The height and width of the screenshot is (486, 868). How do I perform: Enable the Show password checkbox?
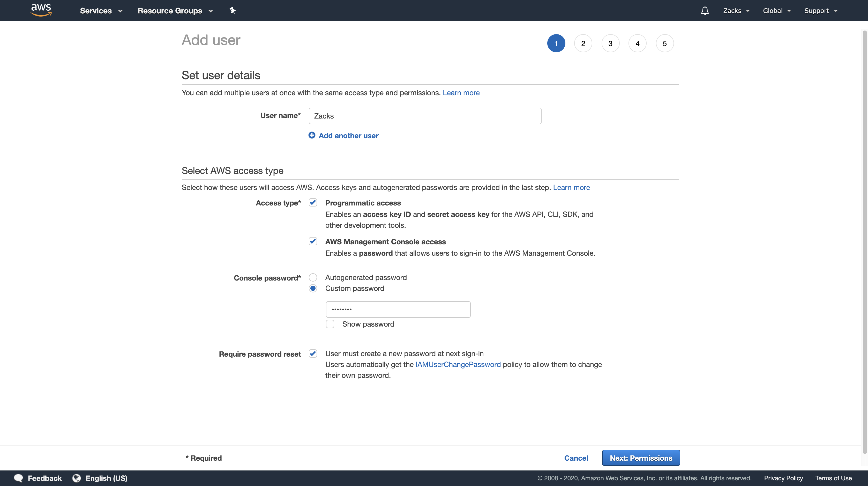point(330,324)
